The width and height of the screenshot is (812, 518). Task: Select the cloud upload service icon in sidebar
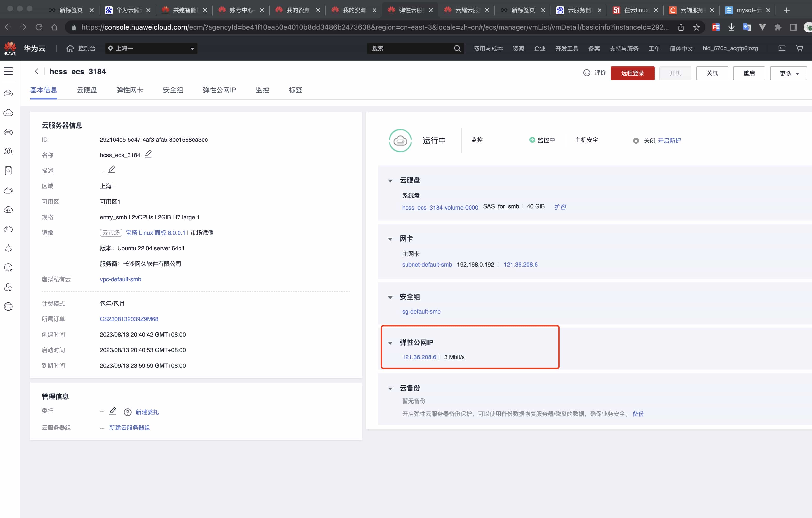[8, 210]
